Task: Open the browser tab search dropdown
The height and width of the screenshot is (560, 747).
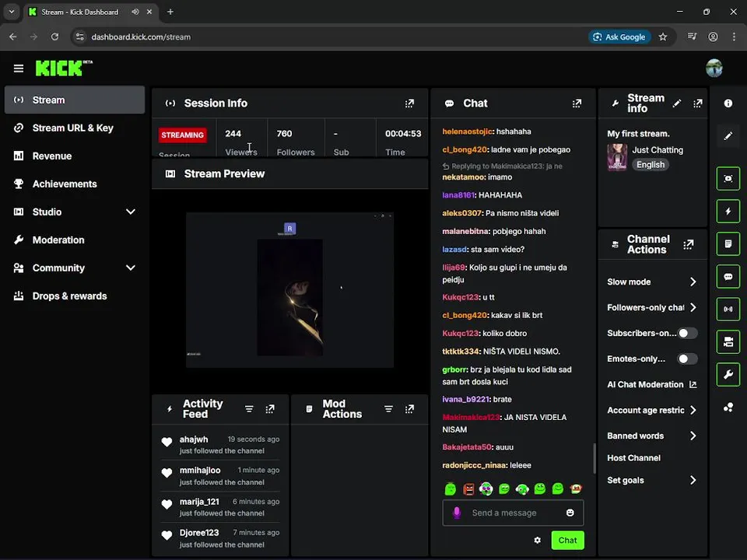Action: pos(12,12)
